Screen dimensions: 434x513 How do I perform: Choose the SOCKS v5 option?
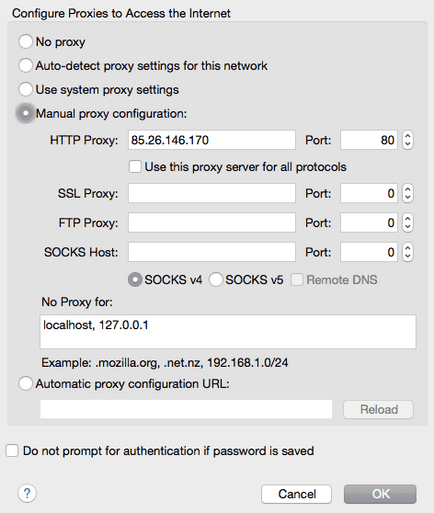(216, 280)
